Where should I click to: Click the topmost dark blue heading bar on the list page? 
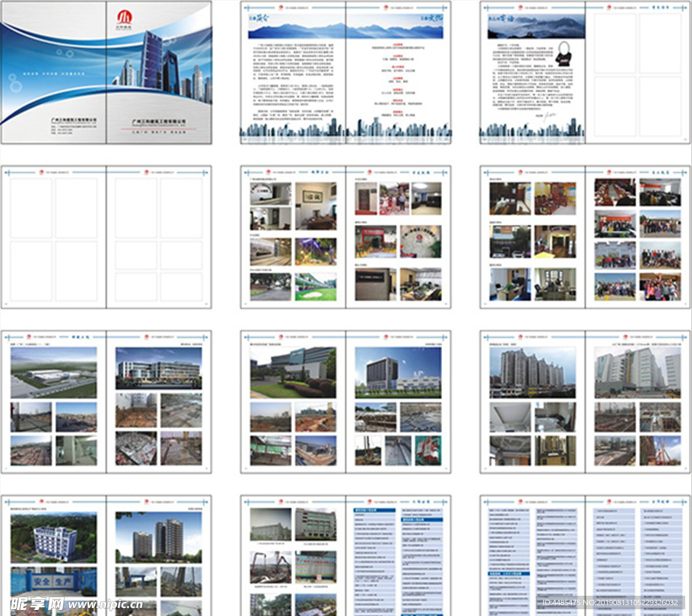tap(374, 511)
